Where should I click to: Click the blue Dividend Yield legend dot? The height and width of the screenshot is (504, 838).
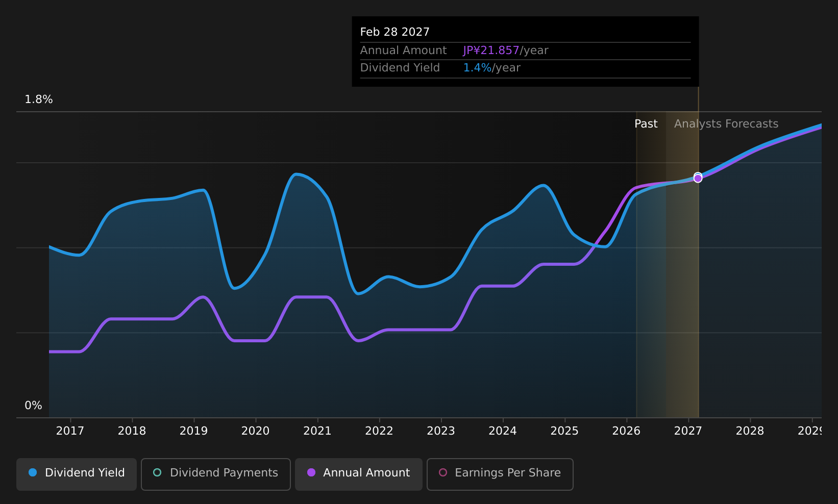coord(33,472)
